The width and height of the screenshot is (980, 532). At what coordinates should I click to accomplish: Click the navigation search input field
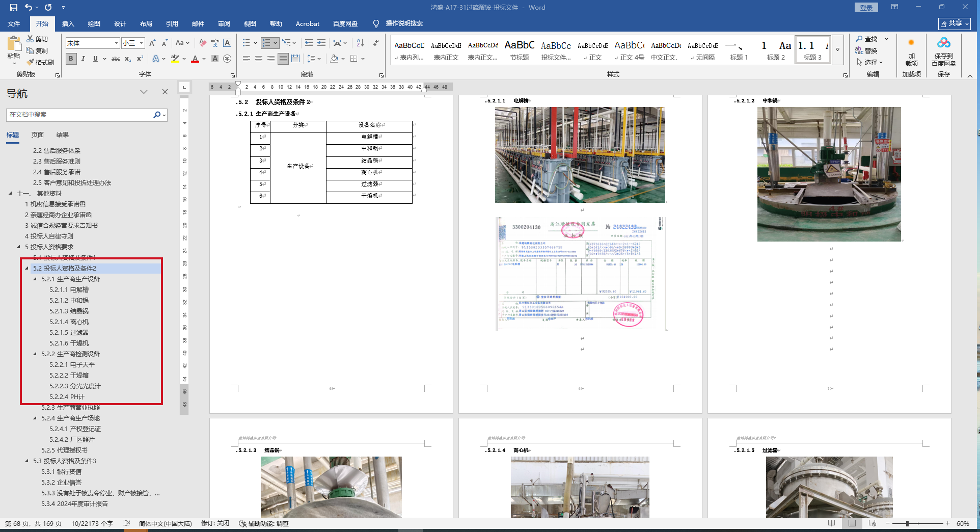coord(80,115)
